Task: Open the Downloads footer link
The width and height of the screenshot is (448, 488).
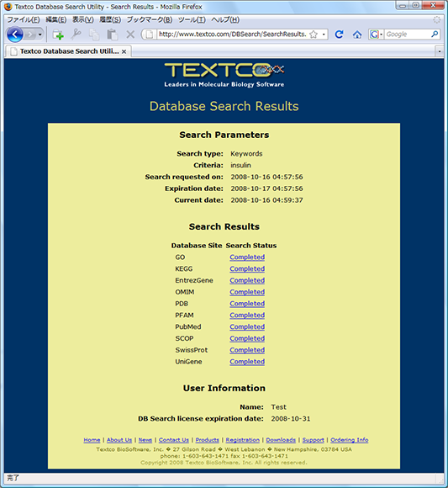Action: [281, 440]
